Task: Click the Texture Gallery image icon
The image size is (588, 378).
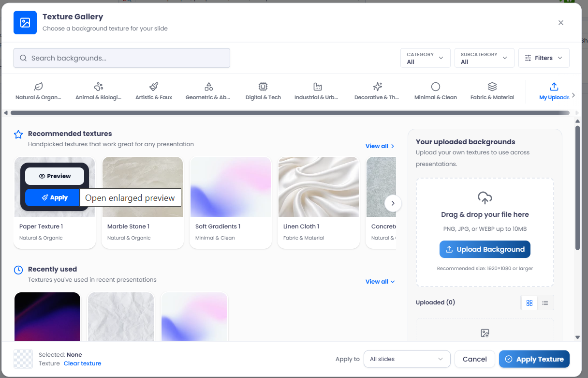Action: coord(25,23)
